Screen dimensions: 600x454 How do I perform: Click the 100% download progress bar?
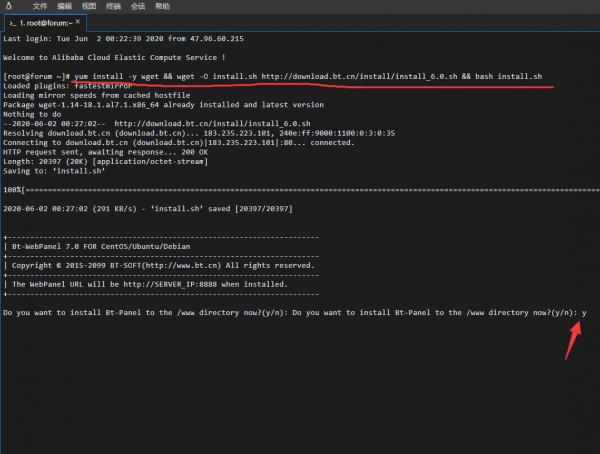[x=302, y=189]
